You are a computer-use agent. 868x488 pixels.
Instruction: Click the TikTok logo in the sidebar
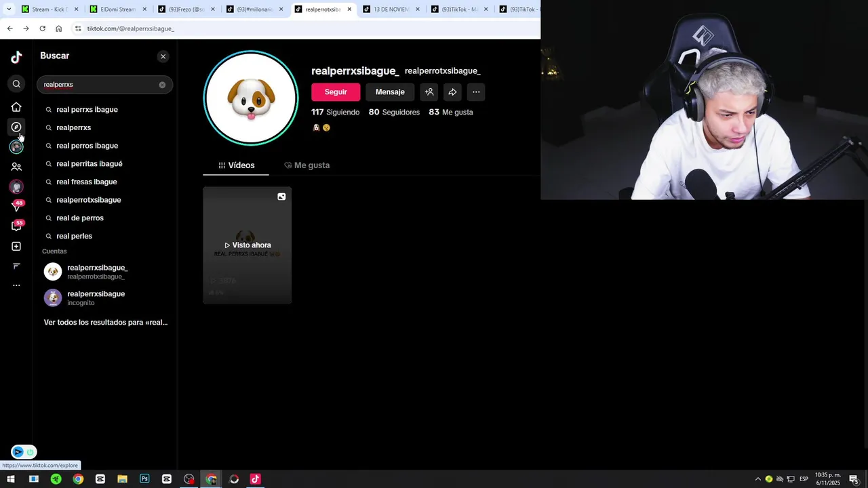[16, 58]
